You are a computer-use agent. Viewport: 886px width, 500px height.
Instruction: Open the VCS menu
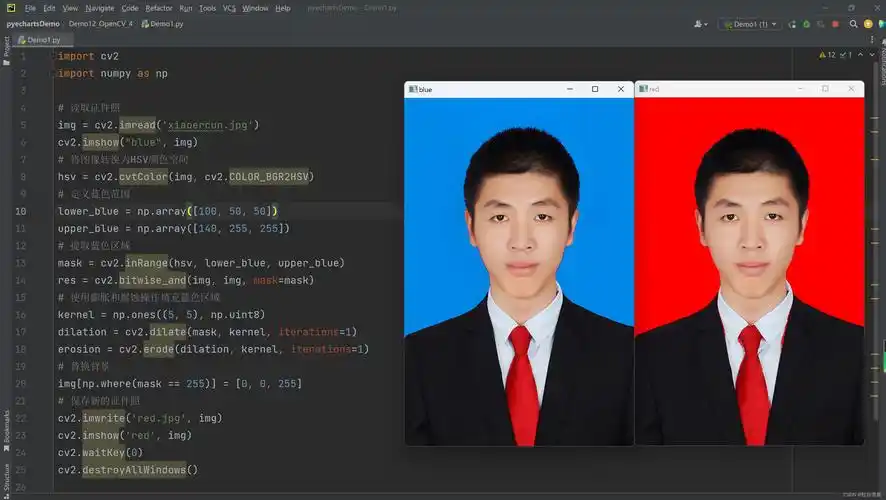click(229, 8)
